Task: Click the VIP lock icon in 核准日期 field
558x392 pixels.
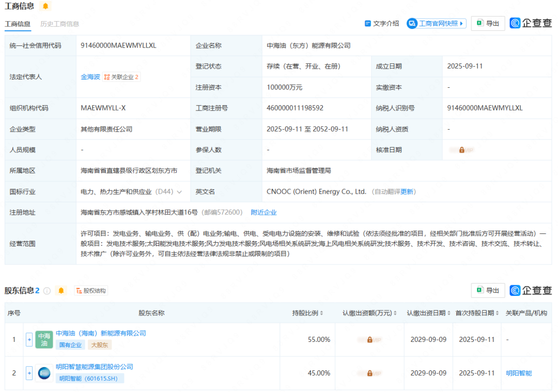Action: tap(461, 150)
